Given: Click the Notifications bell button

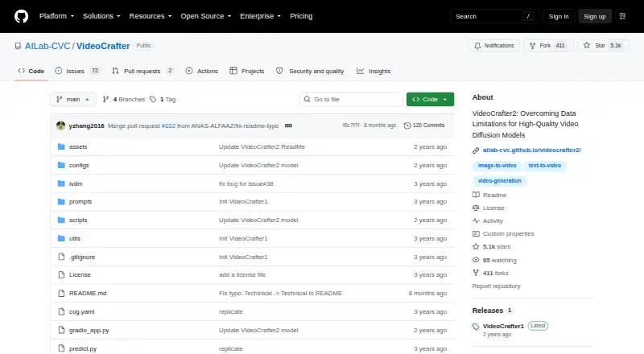Looking at the screenshot, I should [494, 46].
